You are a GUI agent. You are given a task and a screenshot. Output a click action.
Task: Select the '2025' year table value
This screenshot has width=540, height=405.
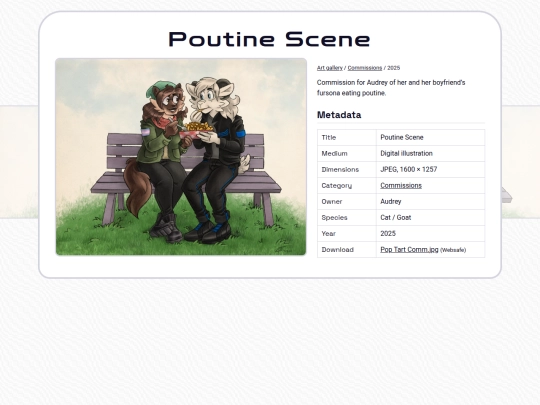(x=388, y=233)
